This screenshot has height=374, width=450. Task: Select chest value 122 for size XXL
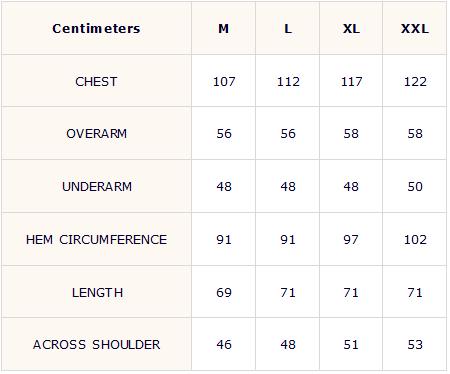coord(415,82)
